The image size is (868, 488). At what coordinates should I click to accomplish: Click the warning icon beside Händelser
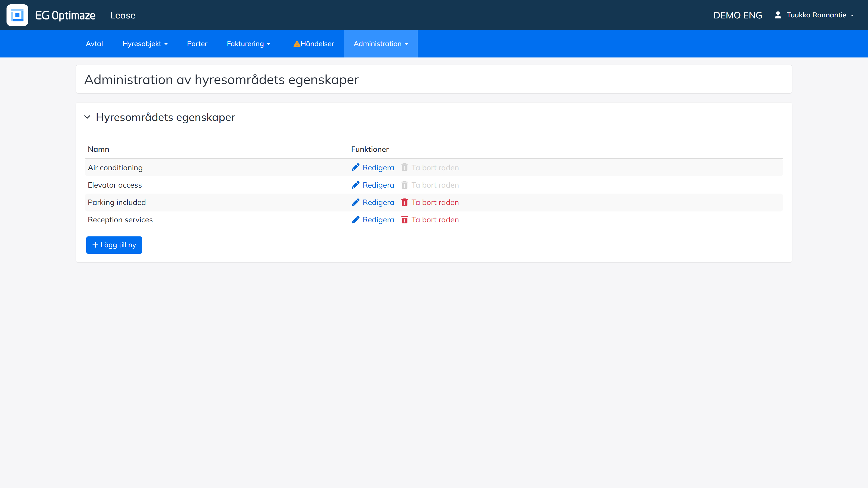(296, 44)
